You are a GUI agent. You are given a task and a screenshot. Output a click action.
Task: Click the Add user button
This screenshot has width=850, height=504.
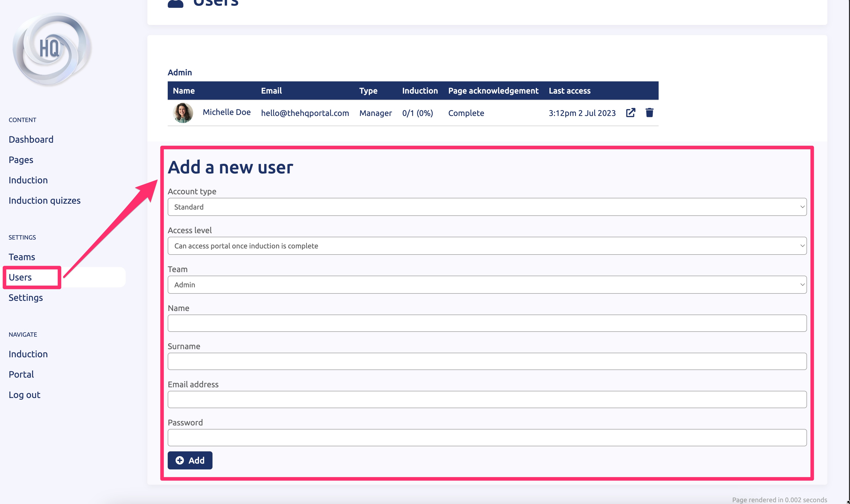point(190,460)
